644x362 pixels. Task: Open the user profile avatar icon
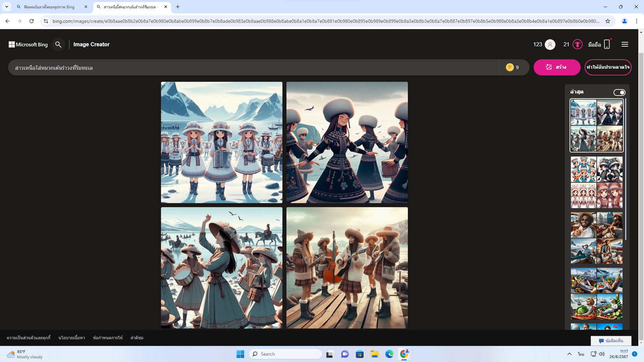pyautogui.click(x=550, y=45)
